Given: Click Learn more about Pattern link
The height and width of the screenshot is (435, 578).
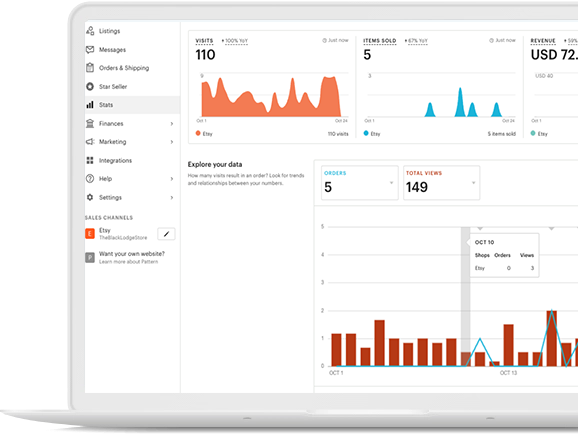Looking at the screenshot, I should tap(128, 262).
